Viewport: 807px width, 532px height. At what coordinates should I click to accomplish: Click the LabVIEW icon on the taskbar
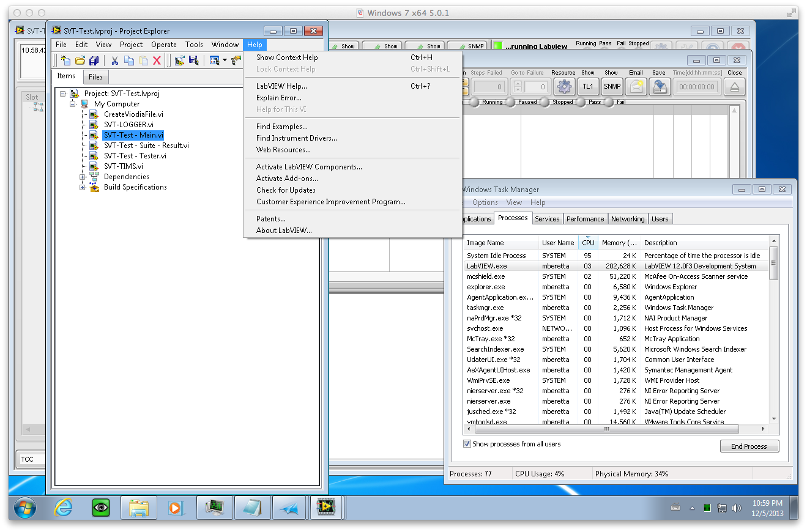(x=327, y=507)
